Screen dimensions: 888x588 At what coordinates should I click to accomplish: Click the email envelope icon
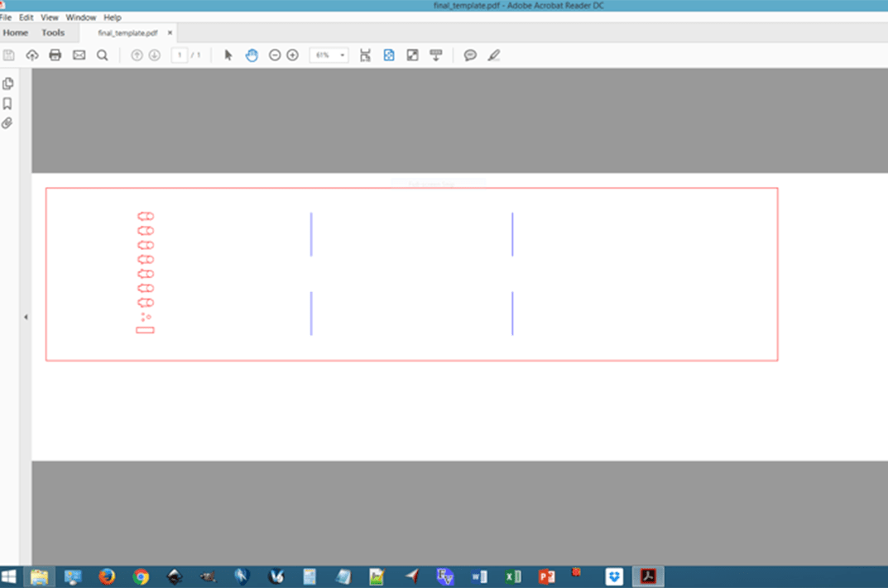point(79,55)
